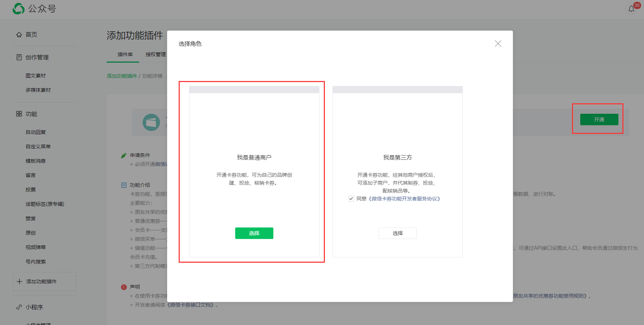Image resolution: width=644 pixels, height=325 pixels.
Task: Click the 首页 home icon
Action: point(19,35)
